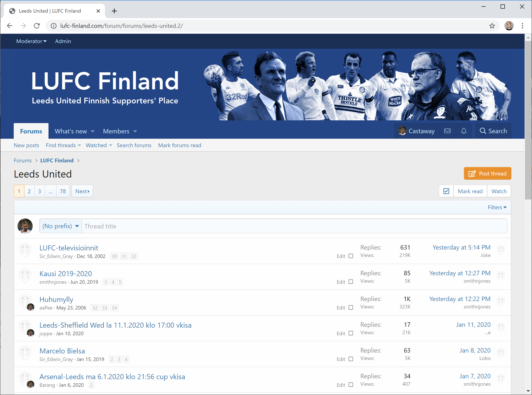Click last-poster shield icon on Marcelo Bielsa row

(501, 353)
